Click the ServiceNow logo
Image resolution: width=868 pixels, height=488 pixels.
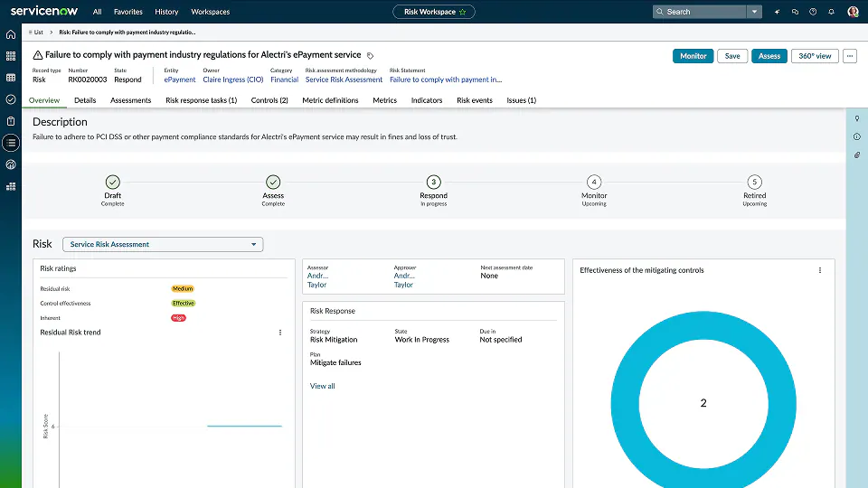click(43, 11)
